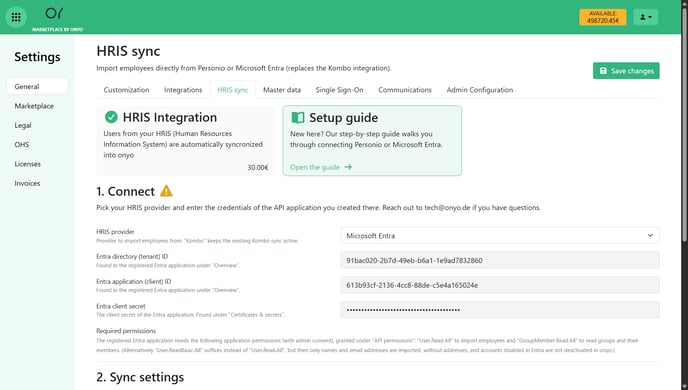The width and height of the screenshot is (688, 390).
Task: Switch to the Single Sign-On tab
Action: [x=339, y=89]
